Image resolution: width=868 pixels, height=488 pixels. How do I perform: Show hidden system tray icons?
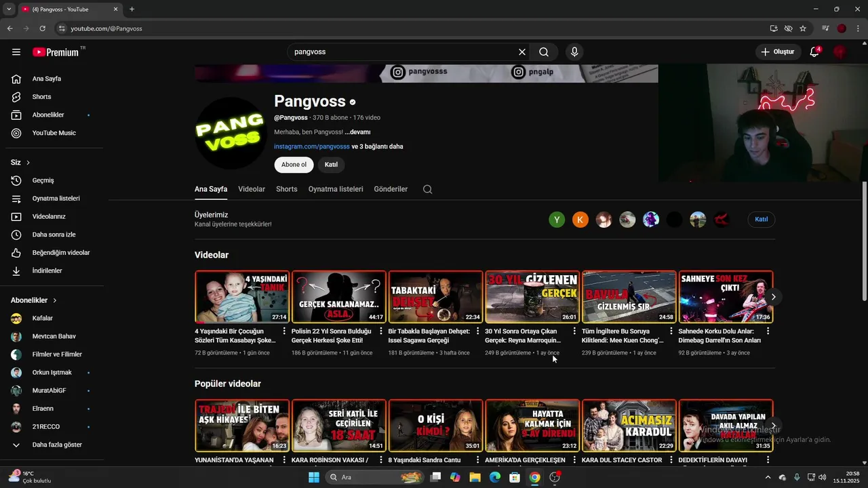(768, 477)
